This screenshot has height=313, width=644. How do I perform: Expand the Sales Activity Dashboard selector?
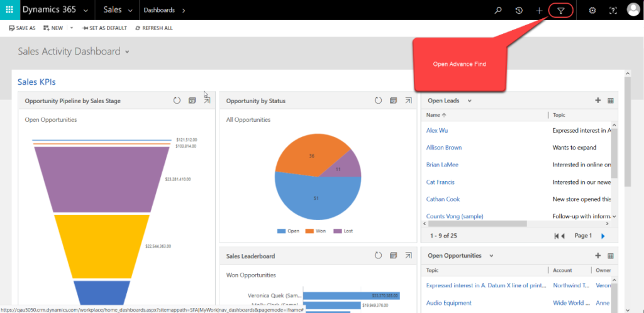[x=127, y=52]
